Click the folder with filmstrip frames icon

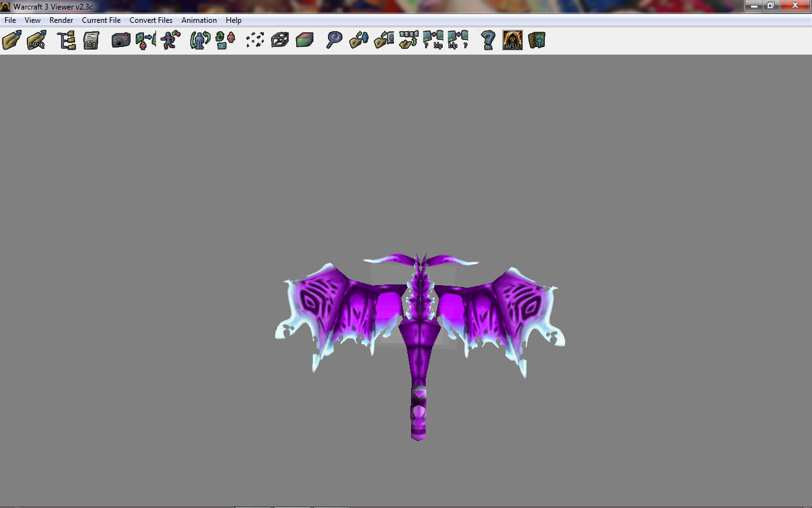click(409, 41)
